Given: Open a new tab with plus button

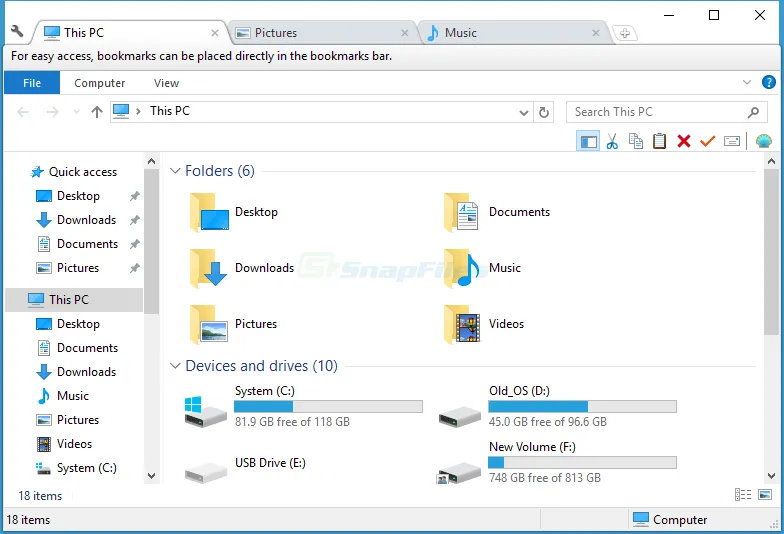Looking at the screenshot, I should tap(624, 34).
